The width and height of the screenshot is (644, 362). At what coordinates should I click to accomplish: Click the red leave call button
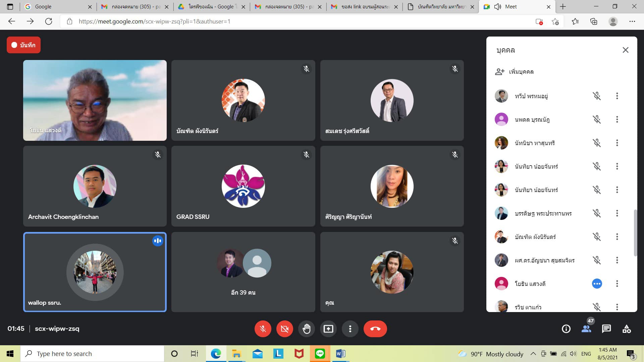(x=375, y=329)
